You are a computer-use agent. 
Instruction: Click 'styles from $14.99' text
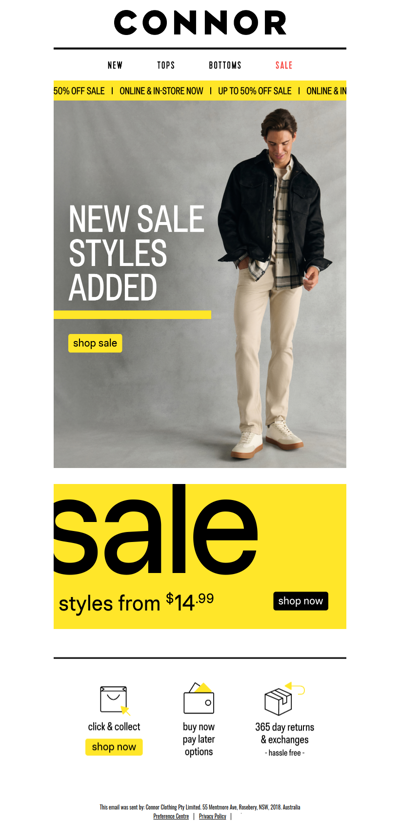pos(137,603)
